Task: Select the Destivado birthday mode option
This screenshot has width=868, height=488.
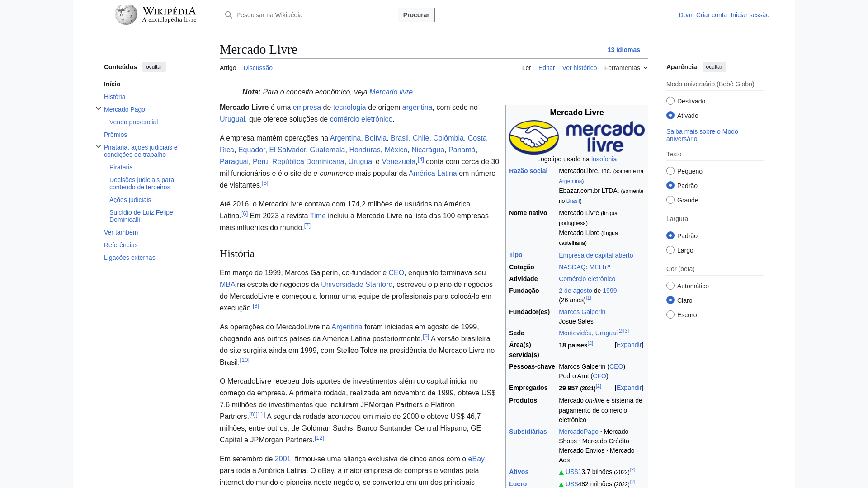Action: [670, 101]
